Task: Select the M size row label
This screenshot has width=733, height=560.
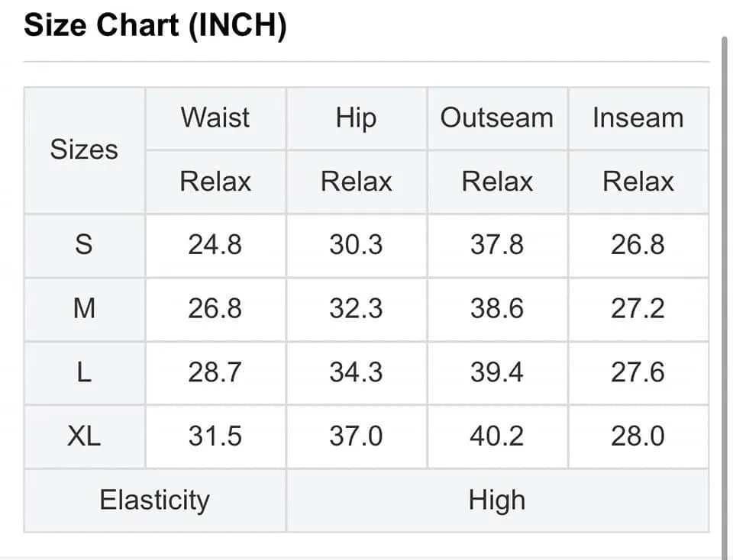Action: click(x=84, y=309)
